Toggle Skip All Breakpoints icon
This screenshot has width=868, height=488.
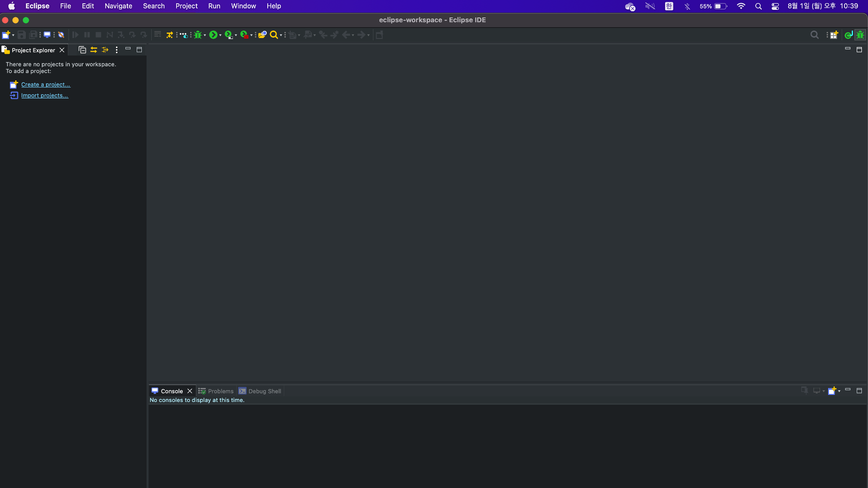coord(61,35)
